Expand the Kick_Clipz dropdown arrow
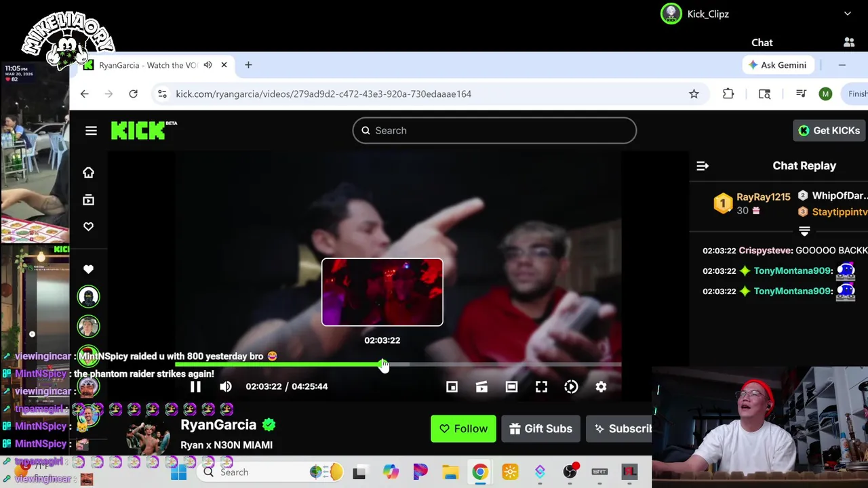Screen dimensions: 868x488 848,14
